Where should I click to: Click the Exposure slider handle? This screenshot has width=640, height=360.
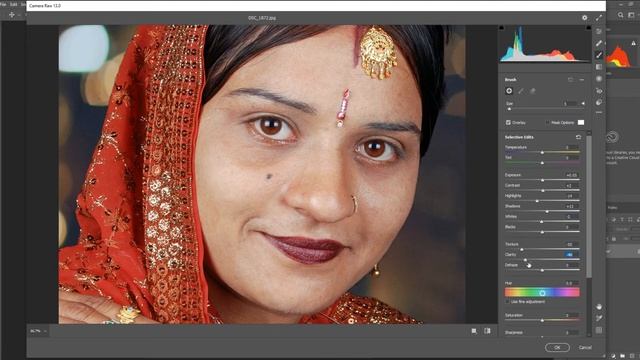(x=543, y=180)
